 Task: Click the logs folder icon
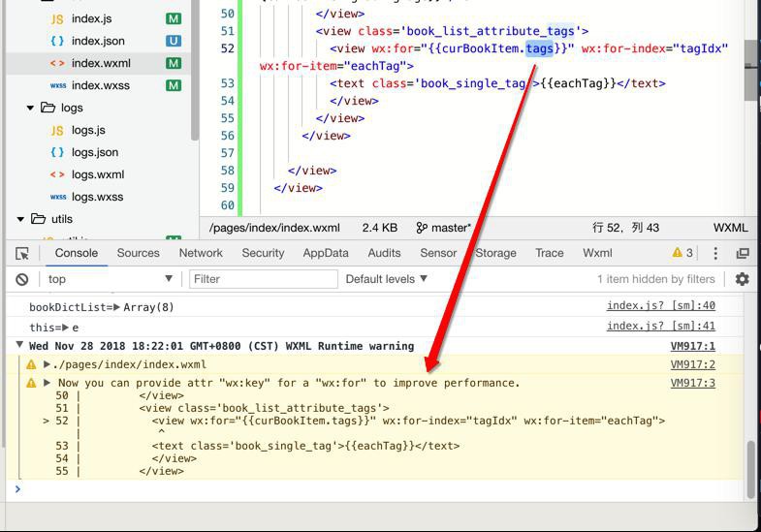[x=48, y=108]
